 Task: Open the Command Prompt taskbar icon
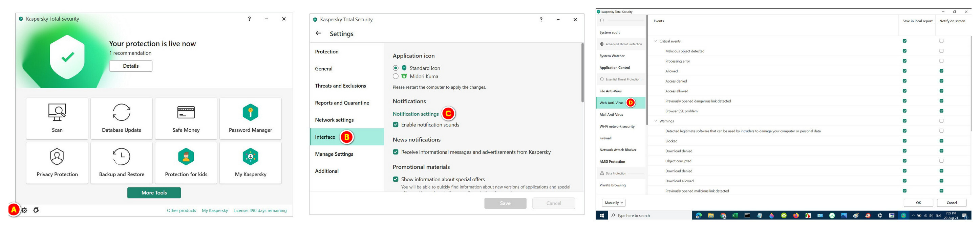pos(747,215)
